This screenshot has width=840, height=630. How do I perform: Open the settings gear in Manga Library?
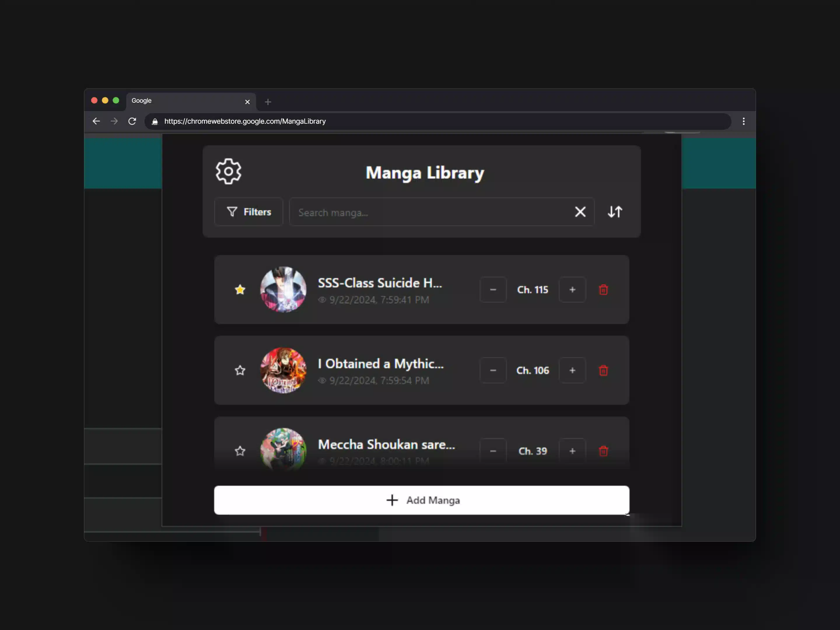point(228,171)
